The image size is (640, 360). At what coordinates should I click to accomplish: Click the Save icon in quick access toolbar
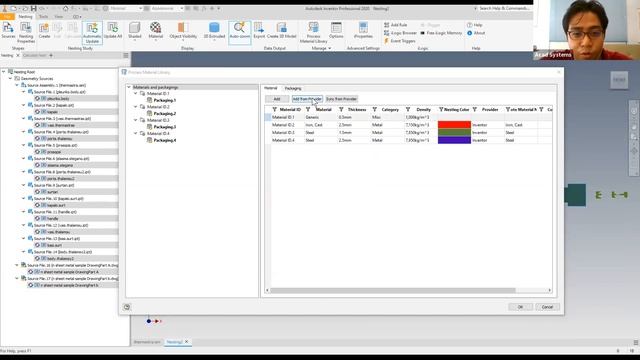point(33,8)
